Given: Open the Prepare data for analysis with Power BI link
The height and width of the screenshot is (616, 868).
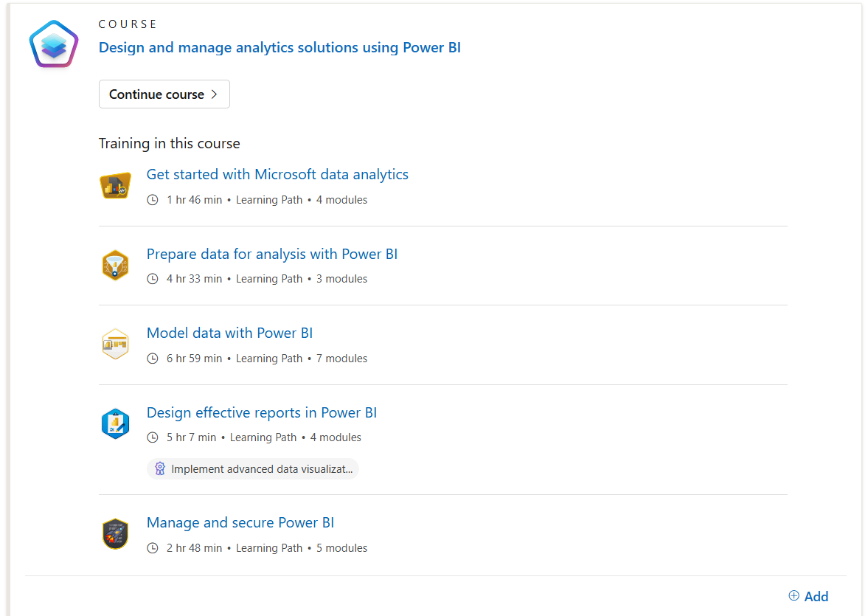Looking at the screenshot, I should [271, 254].
